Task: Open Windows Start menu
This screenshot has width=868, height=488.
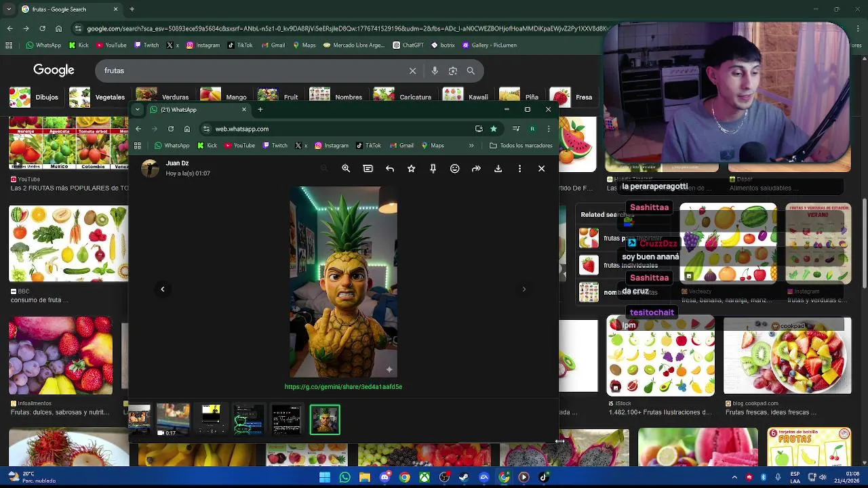Action: click(x=325, y=477)
